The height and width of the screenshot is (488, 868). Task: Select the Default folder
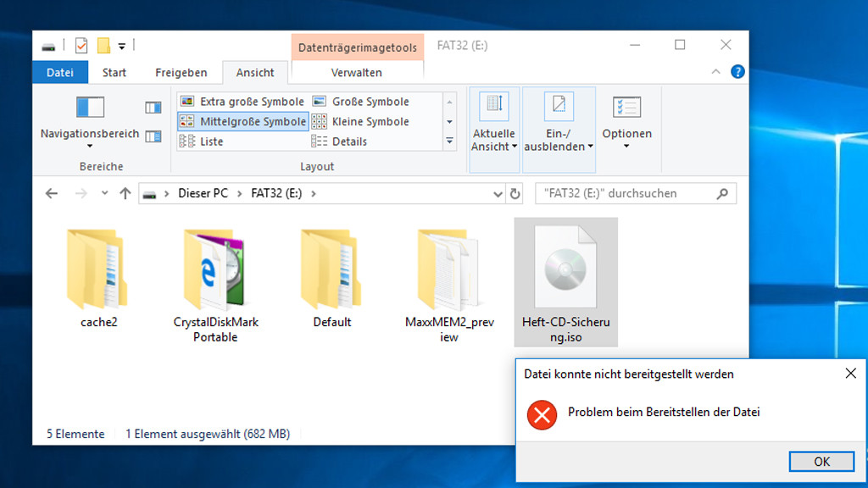332,280
